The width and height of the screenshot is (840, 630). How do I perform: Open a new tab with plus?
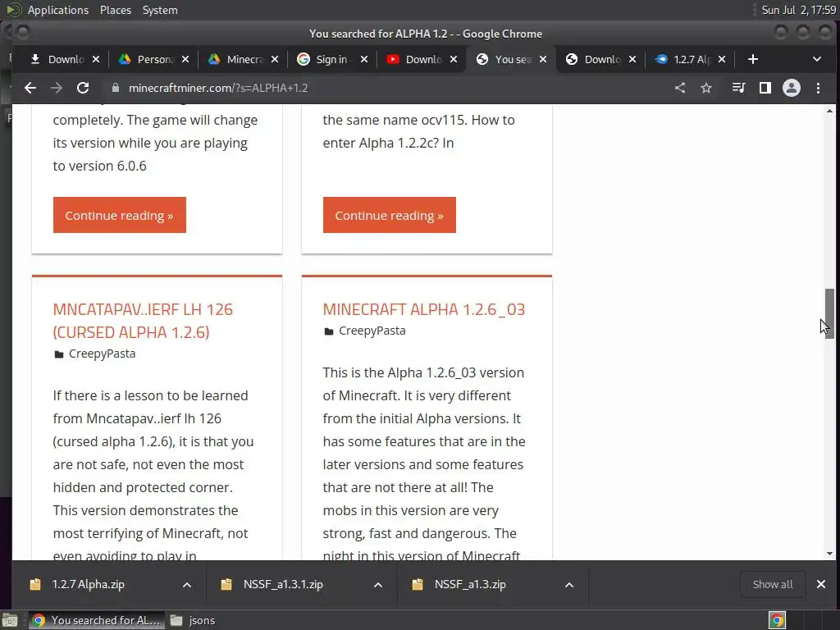753,59
